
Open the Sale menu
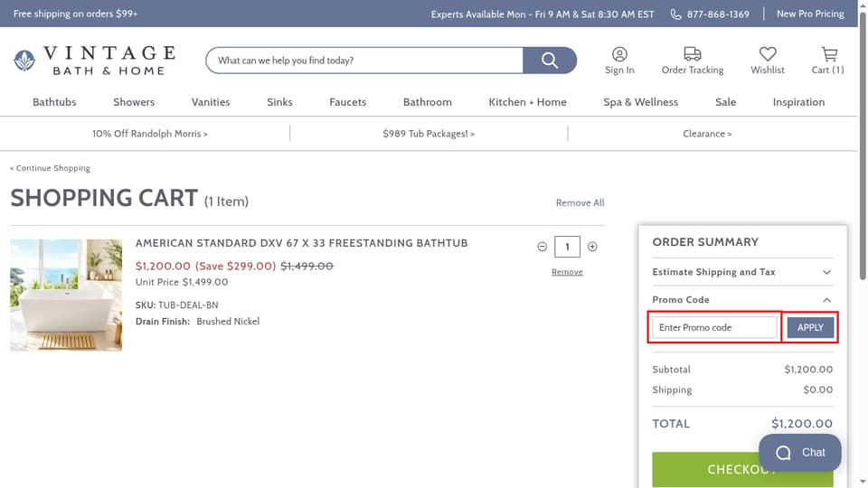pyautogui.click(x=725, y=102)
